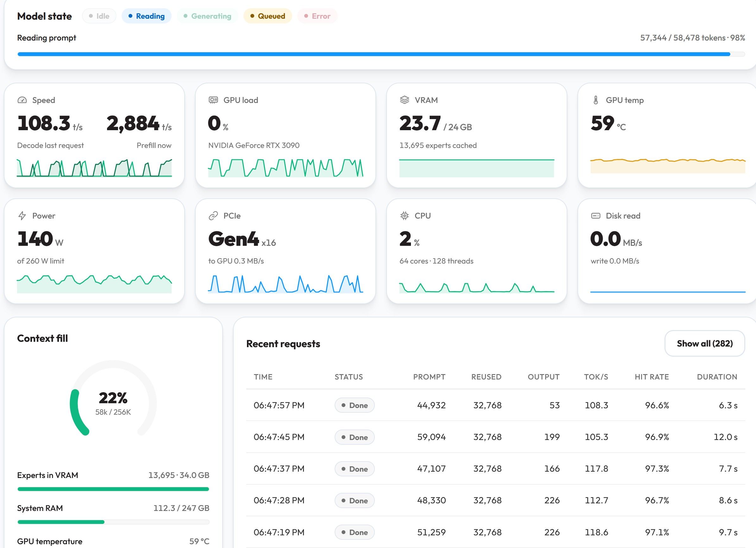Click the 117.8 tok/s value
Viewport: 756px width, 548px height.
tap(596, 468)
